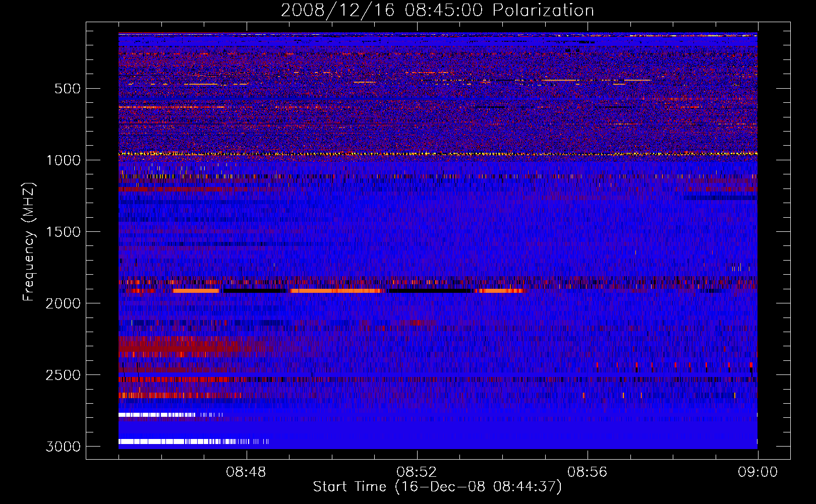Click the plot title '2008/12/16 08:45:00 Polarization'
The width and height of the screenshot is (816, 504).
coord(437,10)
